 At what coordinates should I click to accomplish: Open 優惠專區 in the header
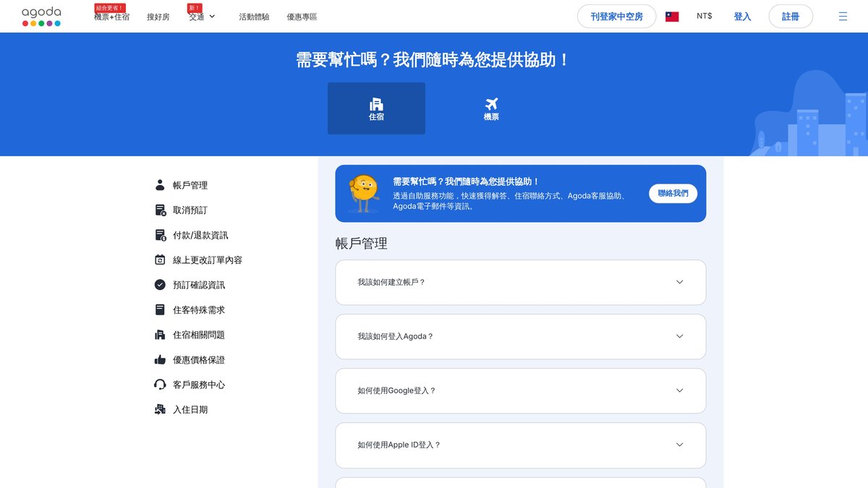coord(302,17)
